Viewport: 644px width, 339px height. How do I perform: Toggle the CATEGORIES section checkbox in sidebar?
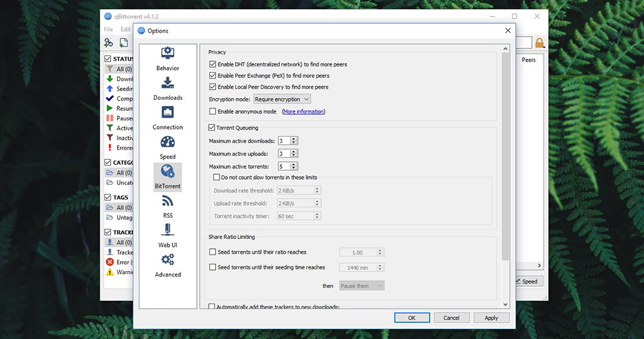pyautogui.click(x=108, y=162)
